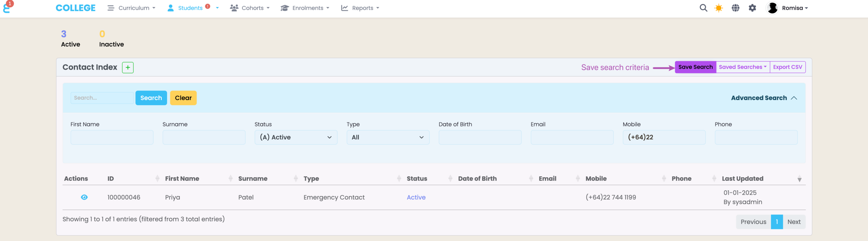
Task: Expand the Saved Searches dropdown
Action: click(x=743, y=67)
